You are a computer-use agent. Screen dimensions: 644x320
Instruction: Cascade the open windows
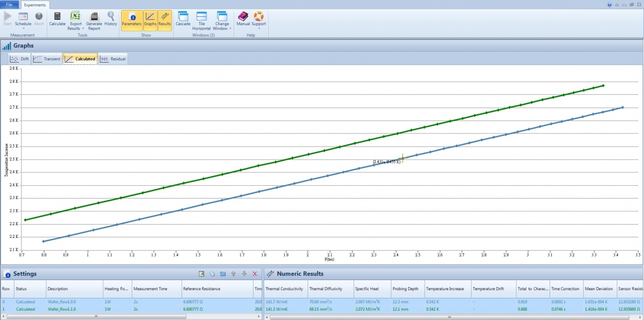tap(183, 19)
